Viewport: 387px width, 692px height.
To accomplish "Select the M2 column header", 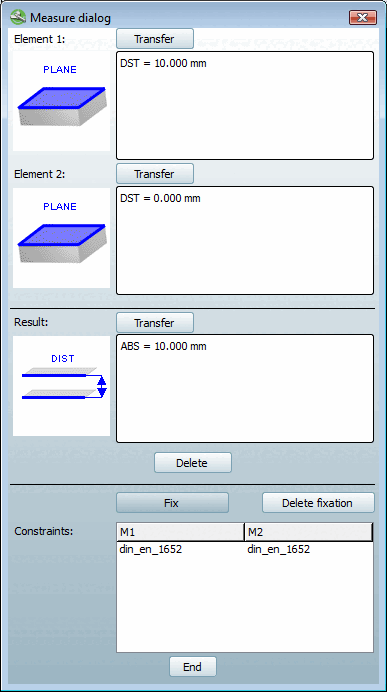I will [x=308, y=533].
